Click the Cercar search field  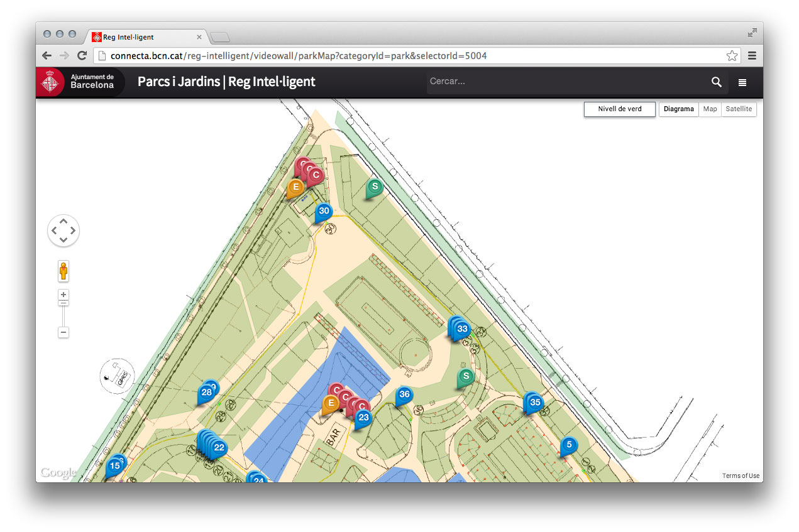click(x=566, y=82)
